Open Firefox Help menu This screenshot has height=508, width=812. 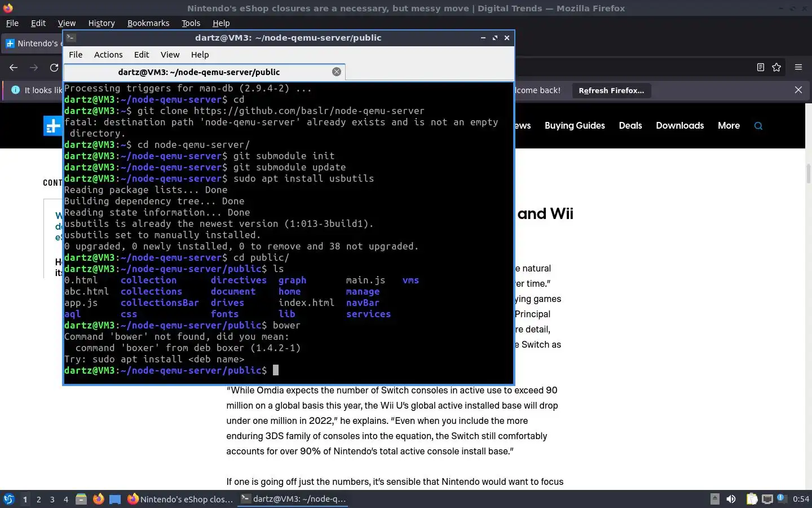click(221, 23)
